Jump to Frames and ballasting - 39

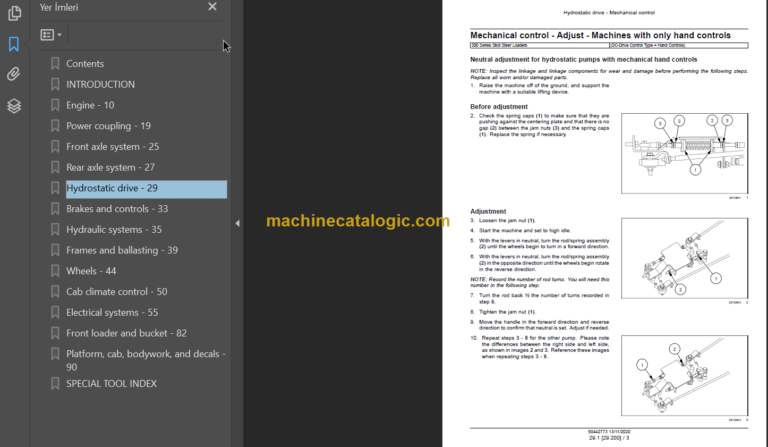pyautogui.click(x=122, y=250)
